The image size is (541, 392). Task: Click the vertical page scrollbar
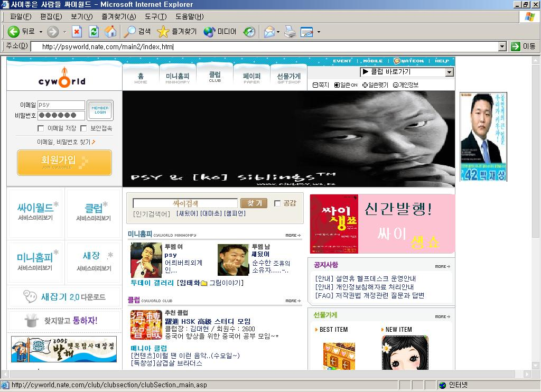tap(535, 213)
